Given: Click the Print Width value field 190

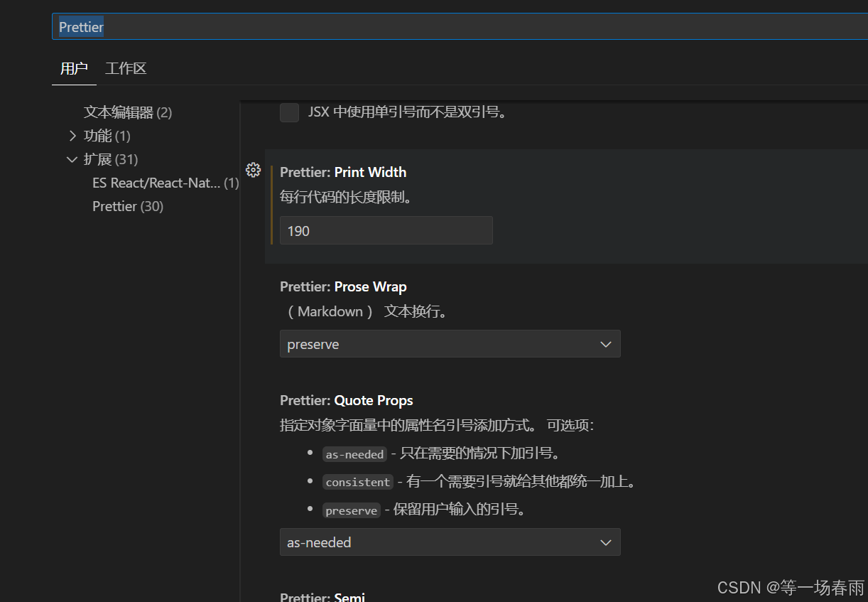Looking at the screenshot, I should coord(386,231).
